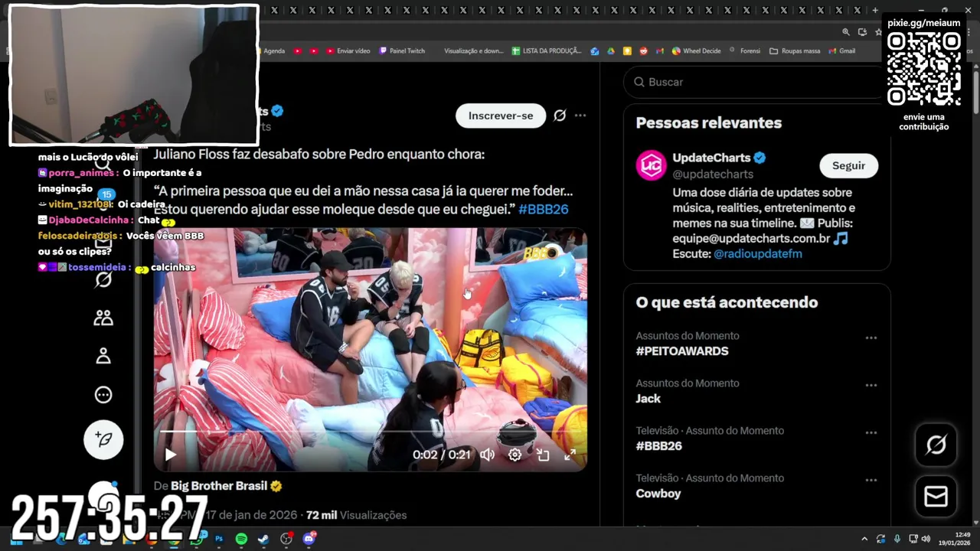Open the #BBB26 hashtag in the post
Viewport: 980px width, 551px height.
(x=543, y=209)
